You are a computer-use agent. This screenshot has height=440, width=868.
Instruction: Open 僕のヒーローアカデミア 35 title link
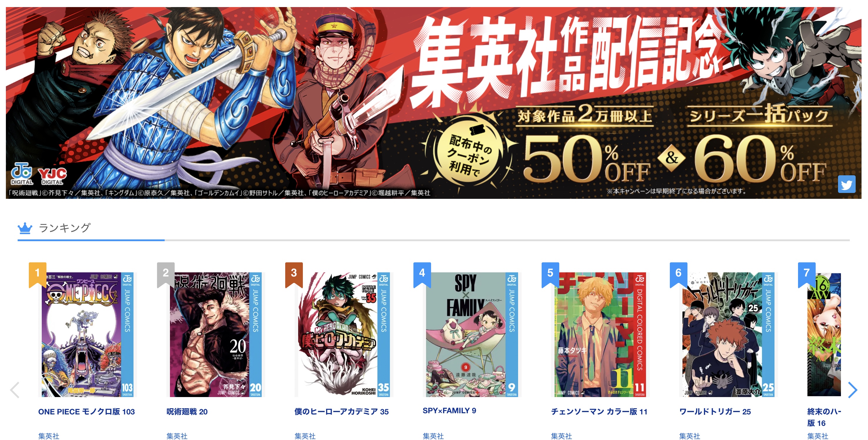pyautogui.click(x=342, y=411)
